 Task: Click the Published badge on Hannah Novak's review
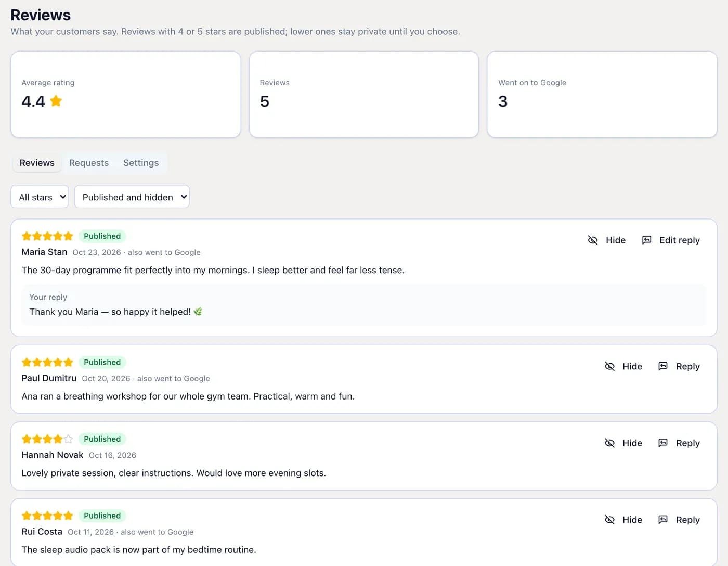(x=102, y=439)
